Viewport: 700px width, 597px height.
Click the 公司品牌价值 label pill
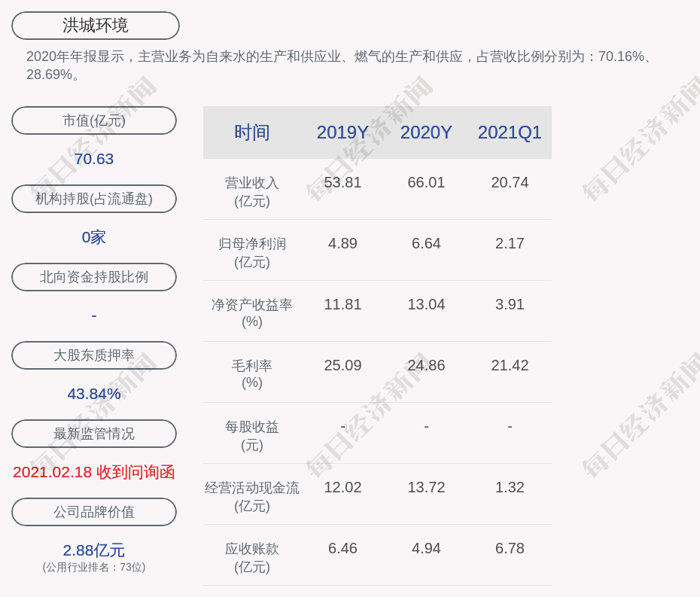[94, 512]
